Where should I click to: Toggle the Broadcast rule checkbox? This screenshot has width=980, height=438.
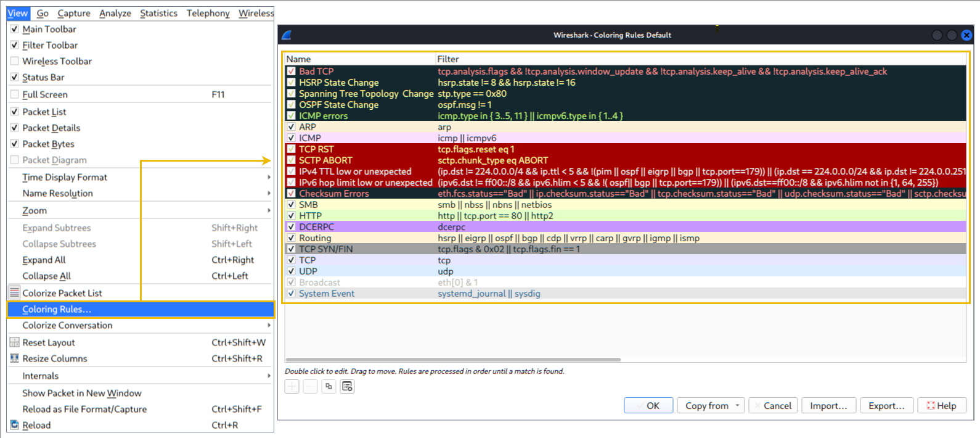[x=292, y=283]
